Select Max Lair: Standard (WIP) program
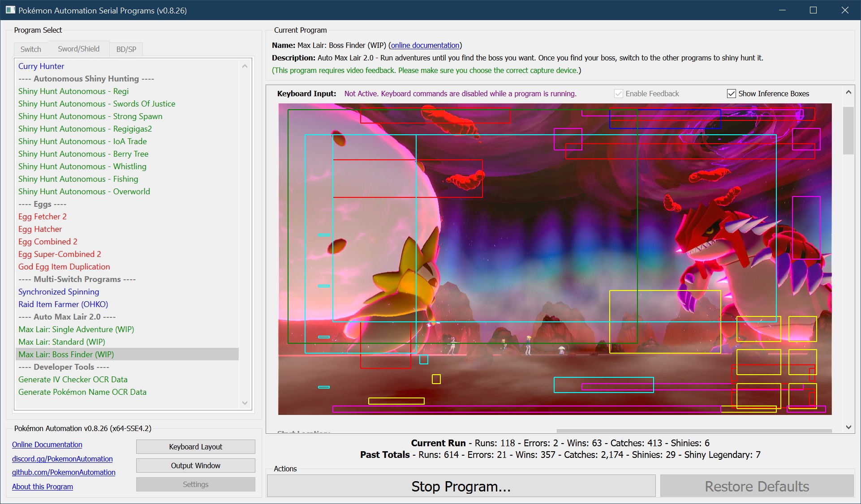This screenshot has width=861, height=504. pyautogui.click(x=62, y=342)
